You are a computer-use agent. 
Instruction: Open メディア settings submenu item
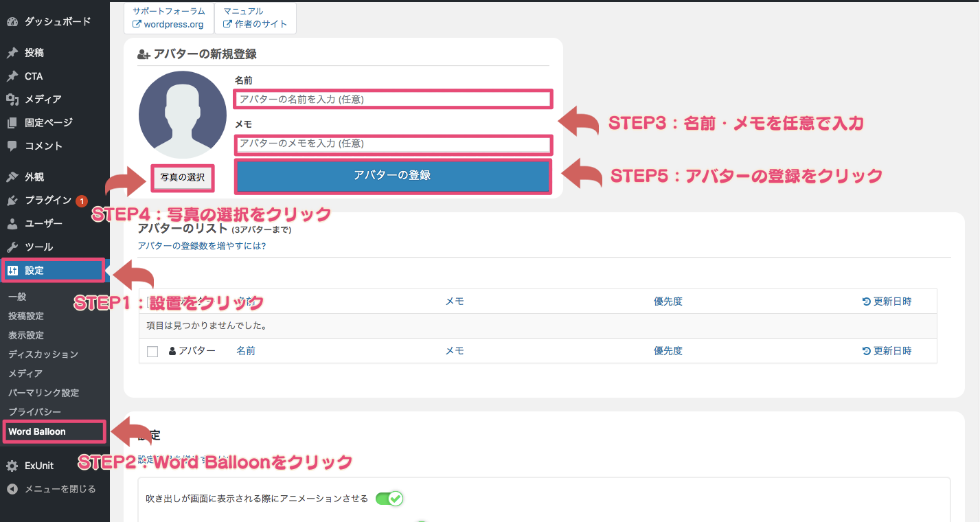click(x=25, y=374)
